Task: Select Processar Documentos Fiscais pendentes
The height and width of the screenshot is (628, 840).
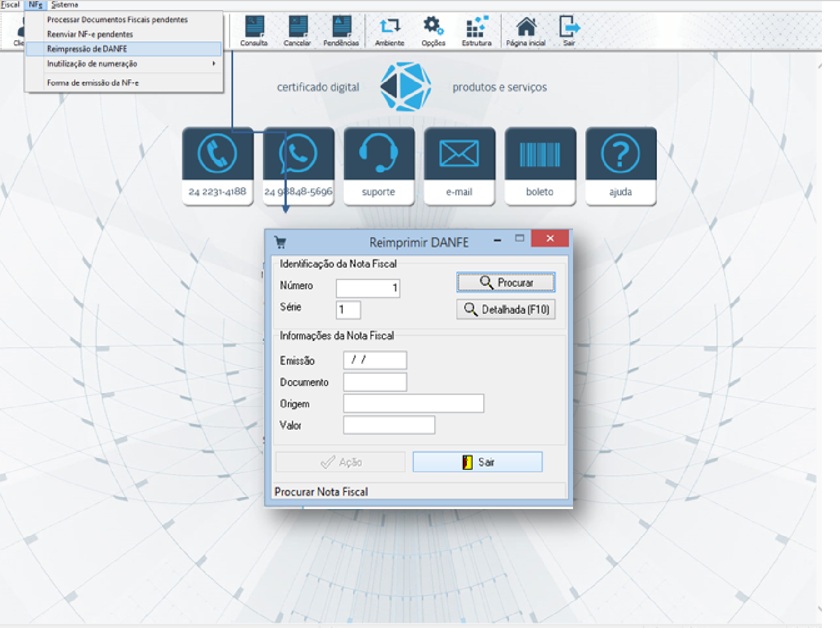Action: (x=124, y=20)
